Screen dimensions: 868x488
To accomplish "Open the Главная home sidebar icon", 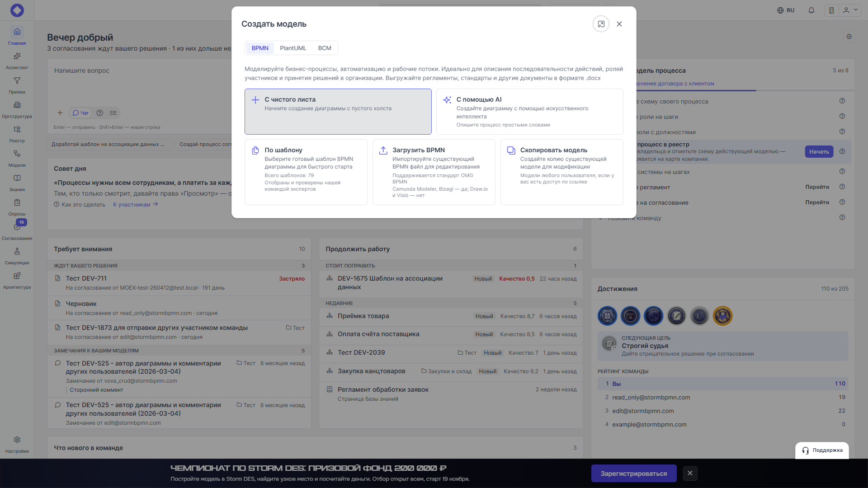I will click(17, 32).
